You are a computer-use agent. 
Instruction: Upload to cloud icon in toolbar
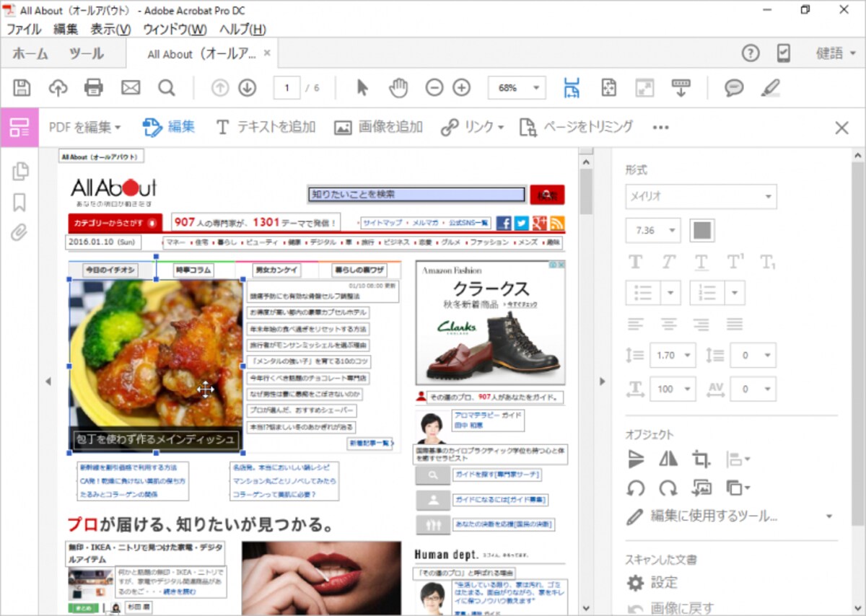(58, 88)
